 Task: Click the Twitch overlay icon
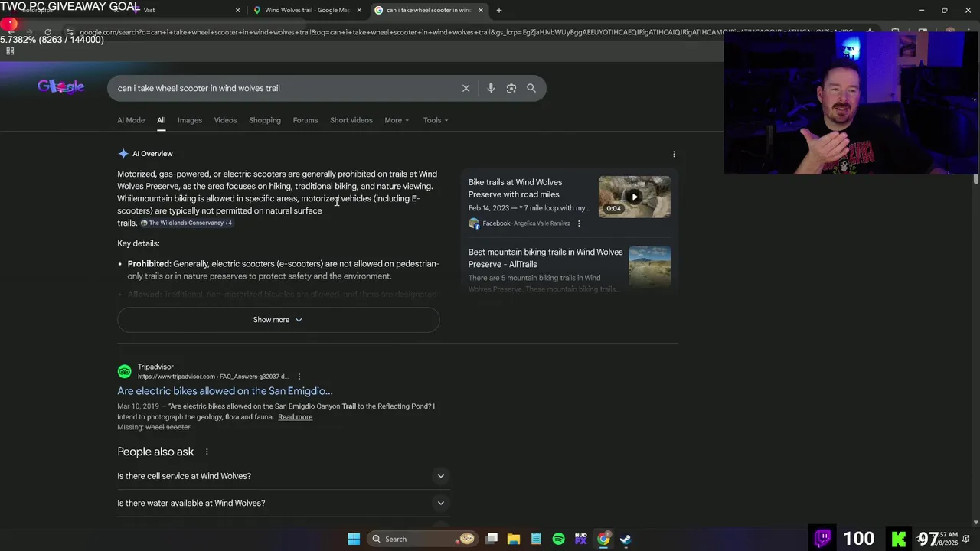click(x=822, y=539)
